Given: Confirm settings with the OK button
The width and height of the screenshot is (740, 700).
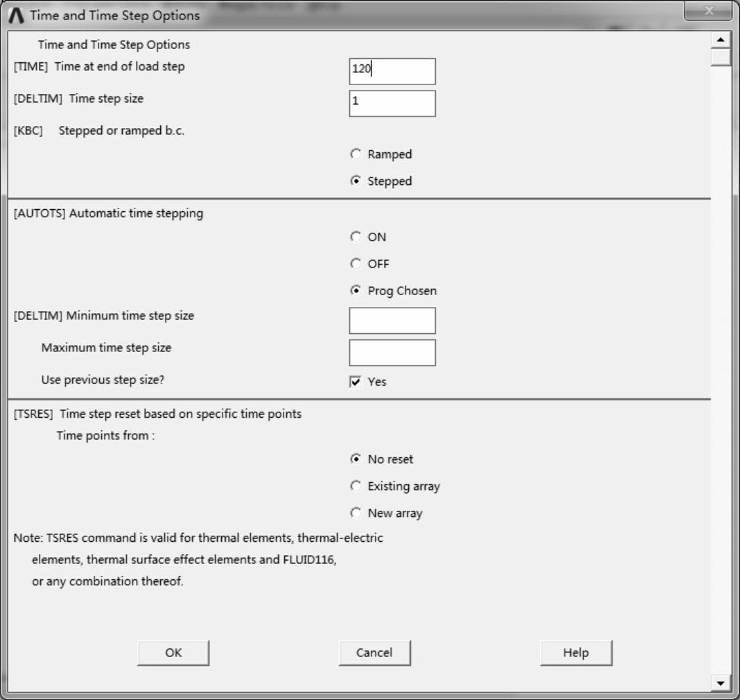Looking at the screenshot, I should tap(173, 653).
